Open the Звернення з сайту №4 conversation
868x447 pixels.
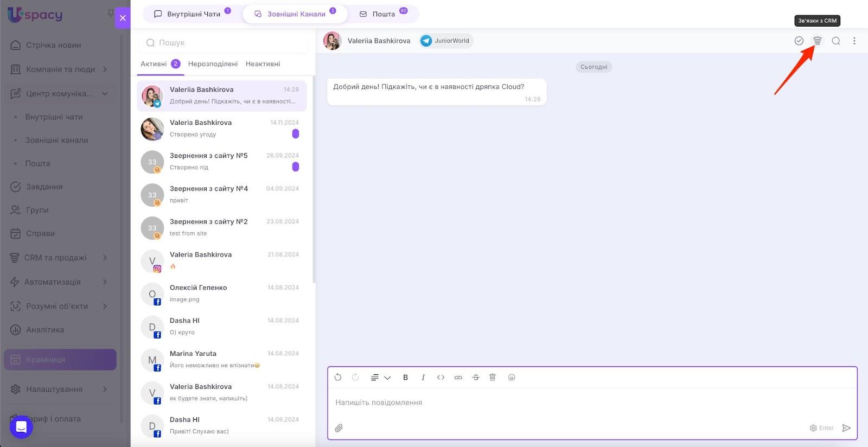click(222, 195)
